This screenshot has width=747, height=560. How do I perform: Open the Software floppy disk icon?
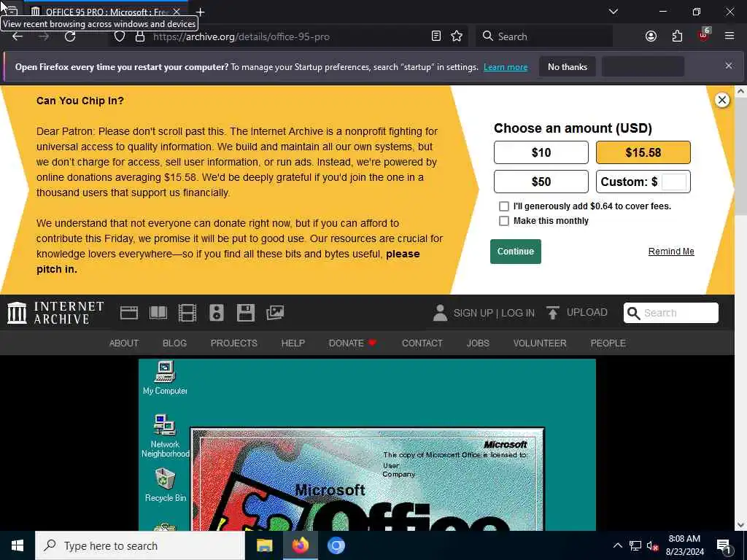coord(245,313)
